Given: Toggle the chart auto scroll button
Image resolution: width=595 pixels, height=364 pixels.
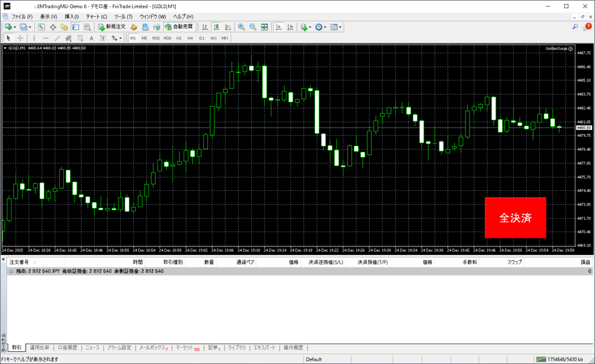Looking at the screenshot, I should pyautogui.click(x=278, y=27).
